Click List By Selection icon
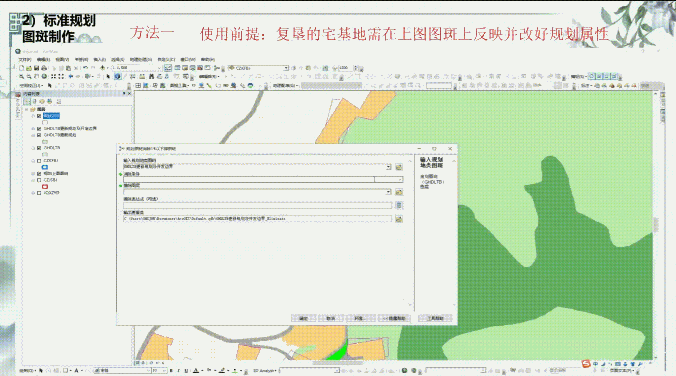 (x=49, y=101)
